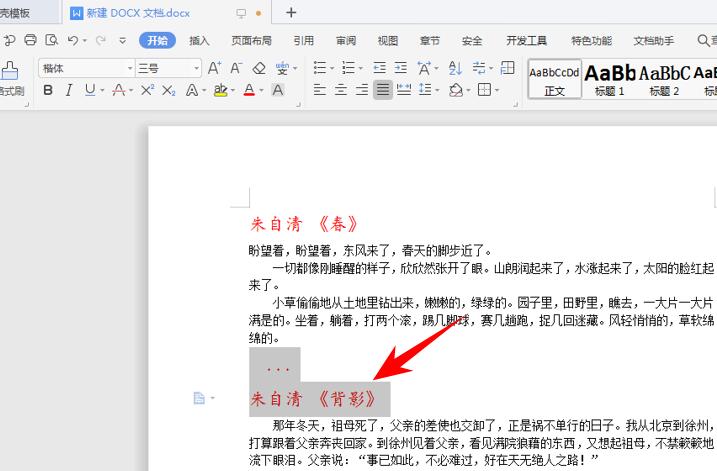The image size is (717, 471).
Task: Toggle justified alignment
Action: pyautogui.click(x=383, y=90)
